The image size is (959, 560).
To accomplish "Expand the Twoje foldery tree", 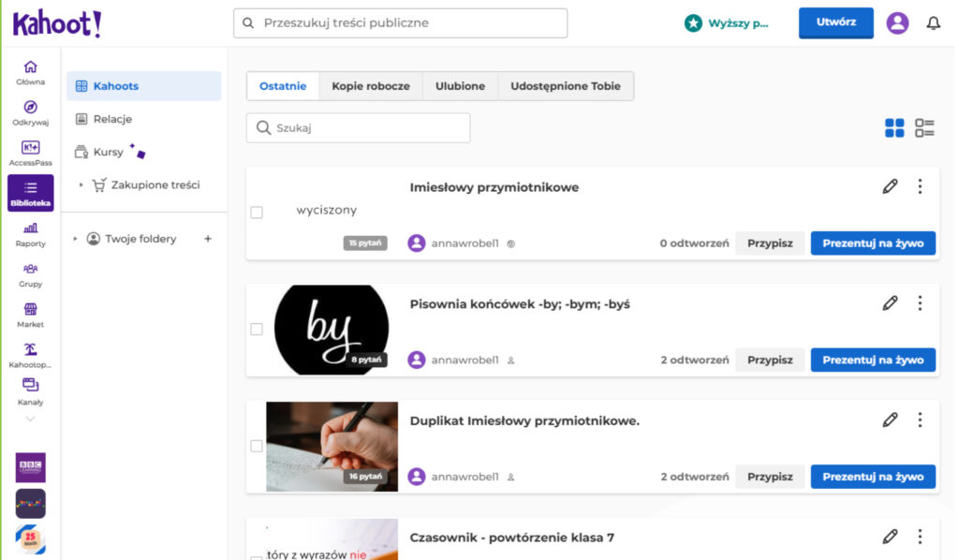I will pos(75,239).
